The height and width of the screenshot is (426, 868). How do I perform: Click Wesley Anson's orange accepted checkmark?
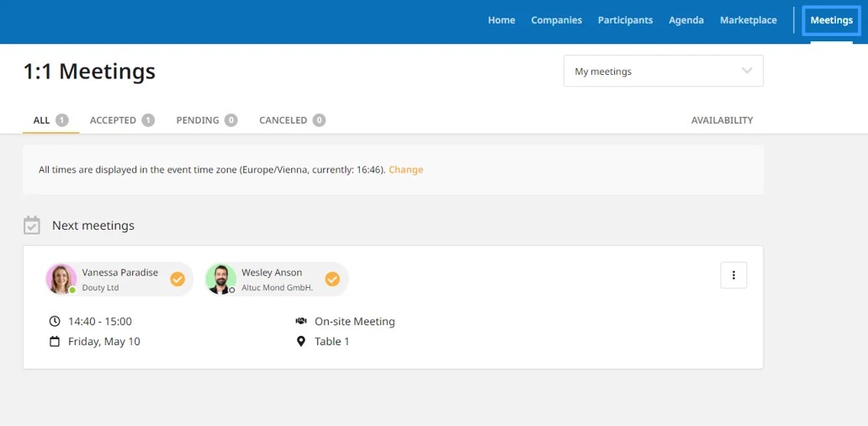332,280
